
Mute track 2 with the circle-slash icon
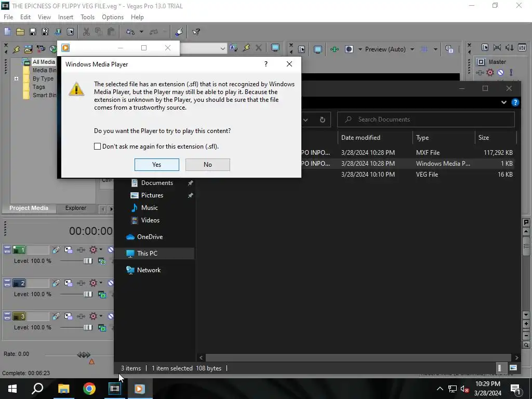pos(111,283)
